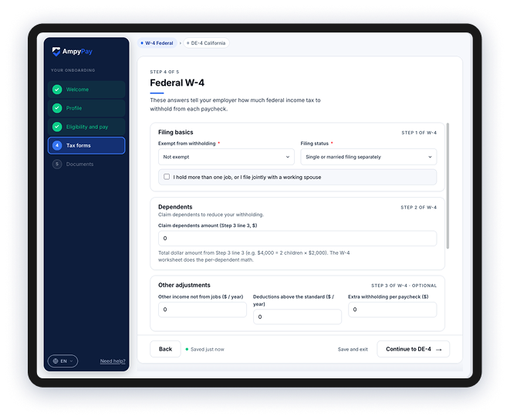Click the 'Filing basics' section title

tap(176, 132)
